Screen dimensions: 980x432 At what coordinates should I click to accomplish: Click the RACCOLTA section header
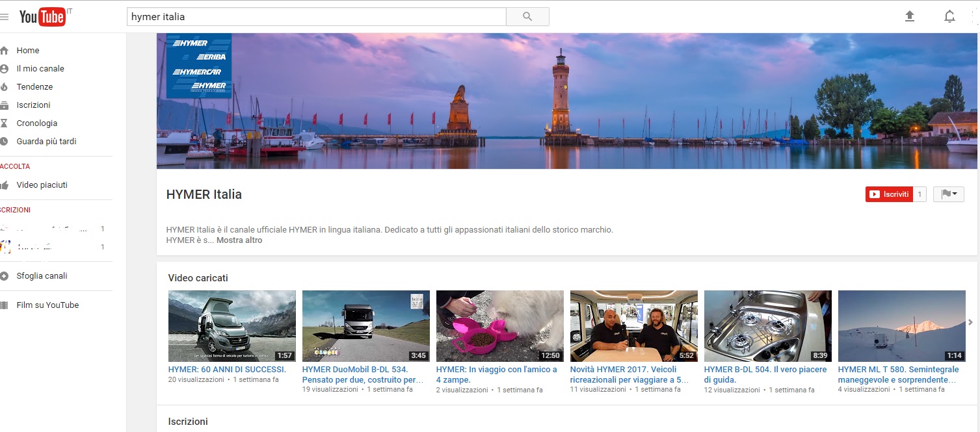pos(15,167)
